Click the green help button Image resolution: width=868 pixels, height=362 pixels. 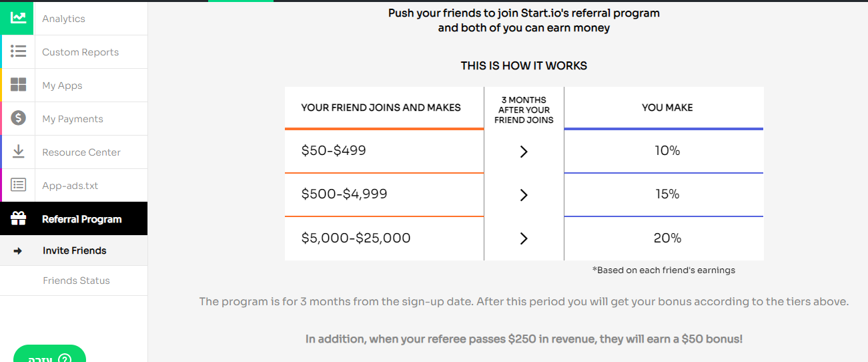click(x=50, y=355)
